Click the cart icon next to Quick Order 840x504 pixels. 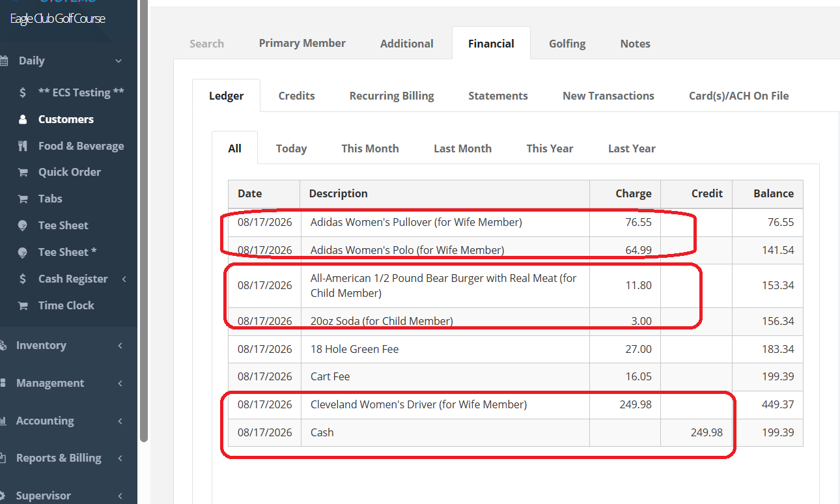click(23, 173)
